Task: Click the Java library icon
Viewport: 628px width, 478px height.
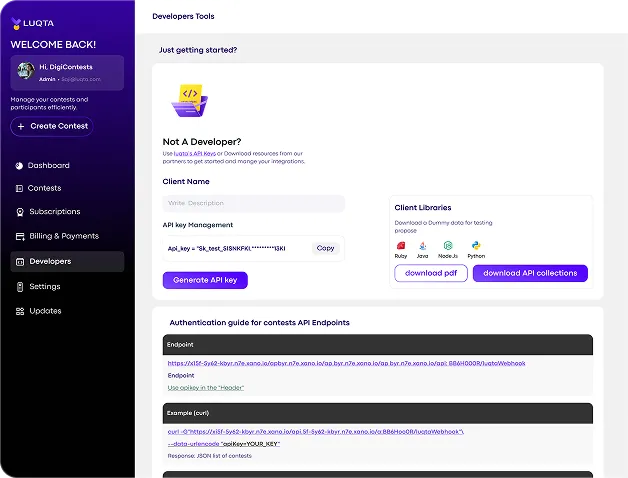Action: pos(423,245)
